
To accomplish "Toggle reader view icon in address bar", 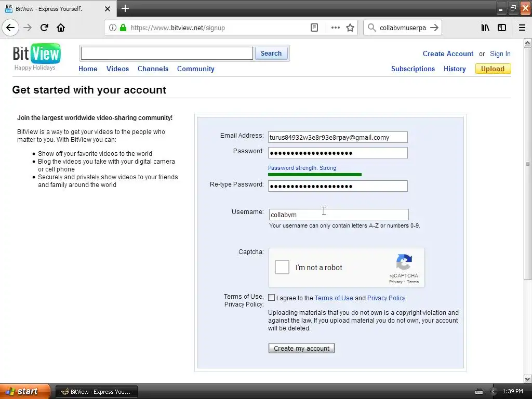I will (x=314, y=28).
